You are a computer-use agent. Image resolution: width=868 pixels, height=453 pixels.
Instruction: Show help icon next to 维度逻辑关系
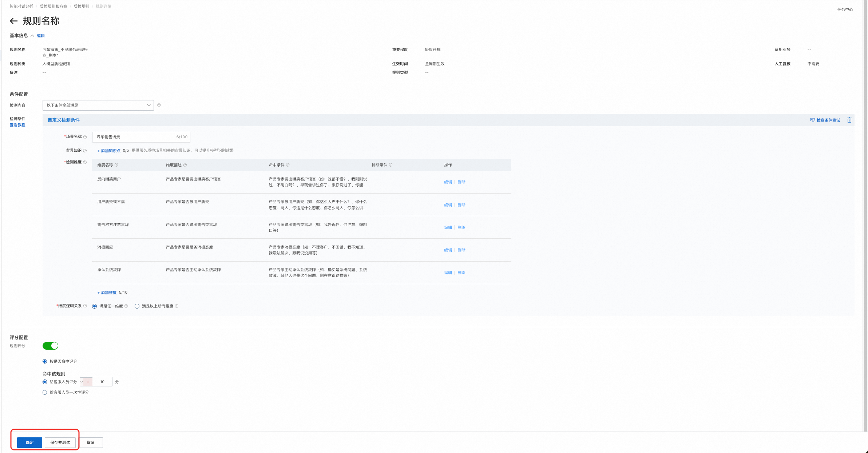coord(85,306)
